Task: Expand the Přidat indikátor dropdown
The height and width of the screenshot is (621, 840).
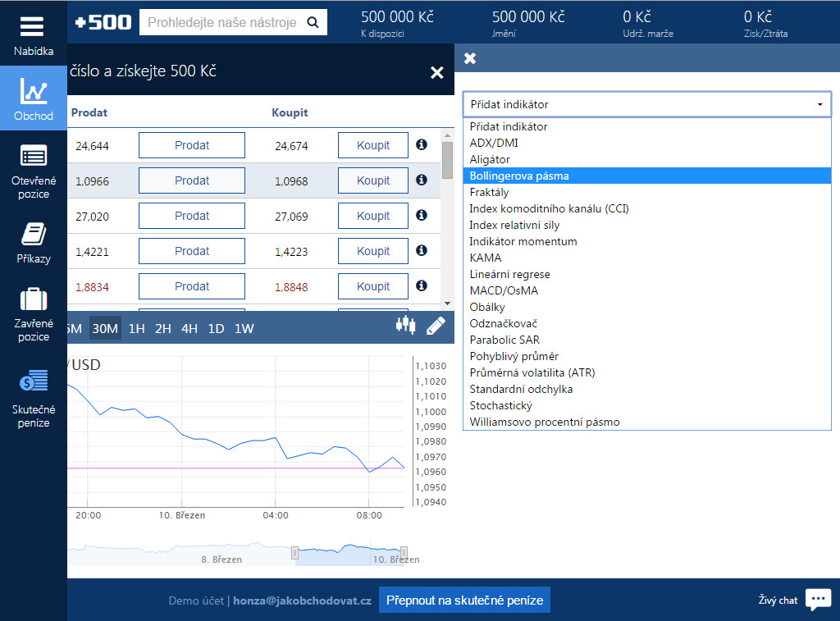Action: [x=646, y=104]
